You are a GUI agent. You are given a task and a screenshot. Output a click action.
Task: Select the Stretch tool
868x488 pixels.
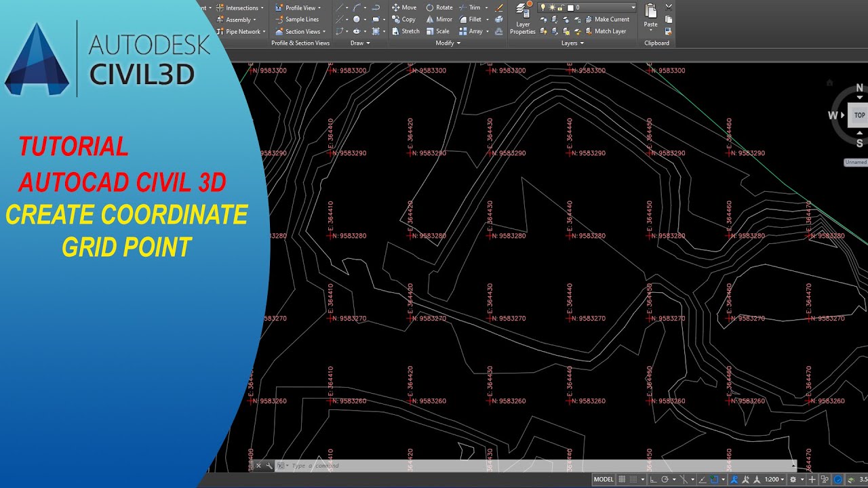(x=406, y=31)
